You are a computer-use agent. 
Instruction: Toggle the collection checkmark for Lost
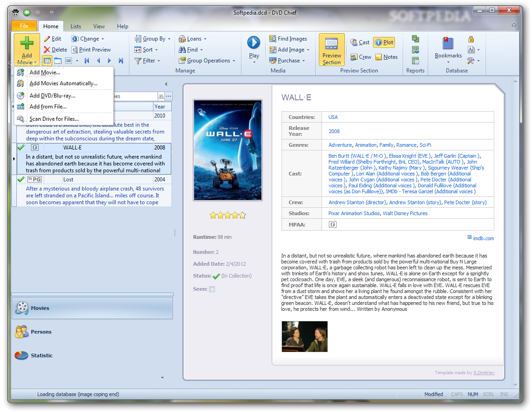point(21,180)
